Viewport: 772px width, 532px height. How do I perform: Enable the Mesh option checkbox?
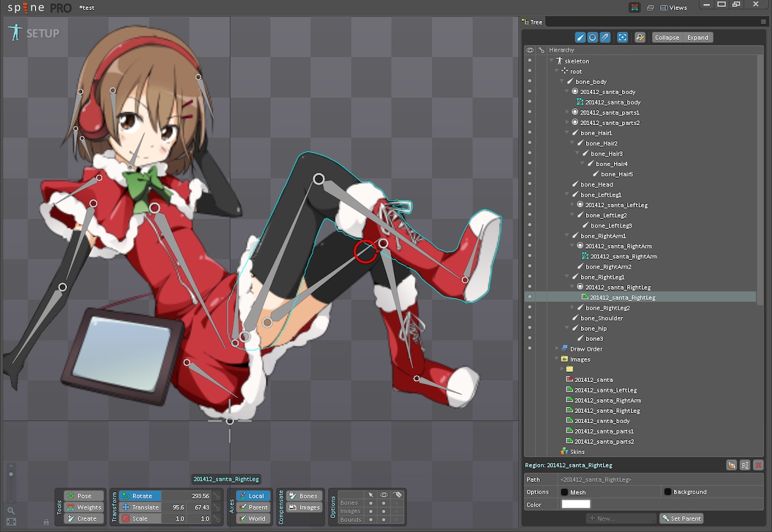564,492
